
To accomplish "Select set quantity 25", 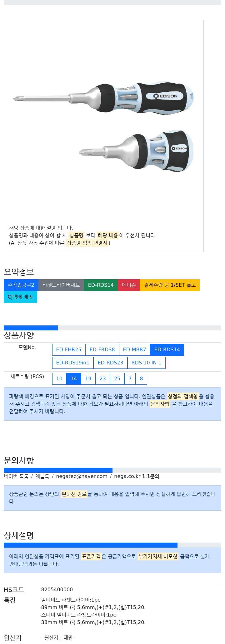I will (x=117, y=379).
